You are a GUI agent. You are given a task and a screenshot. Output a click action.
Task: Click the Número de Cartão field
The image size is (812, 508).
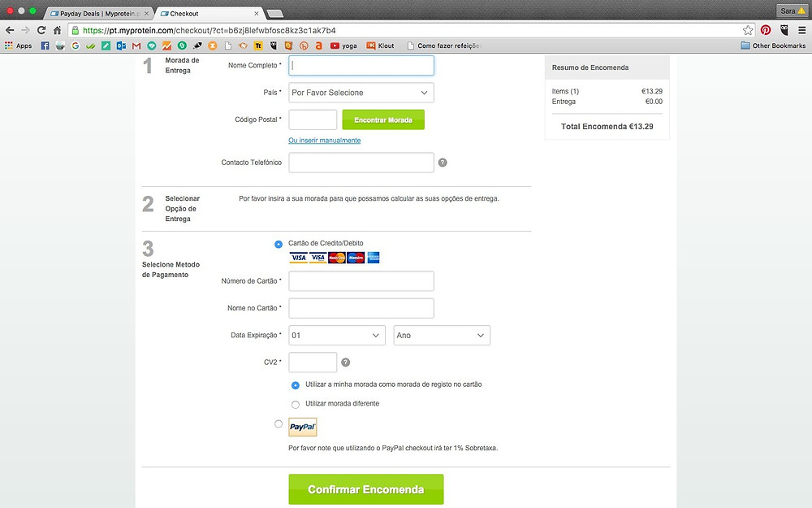pyautogui.click(x=361, y=281)
